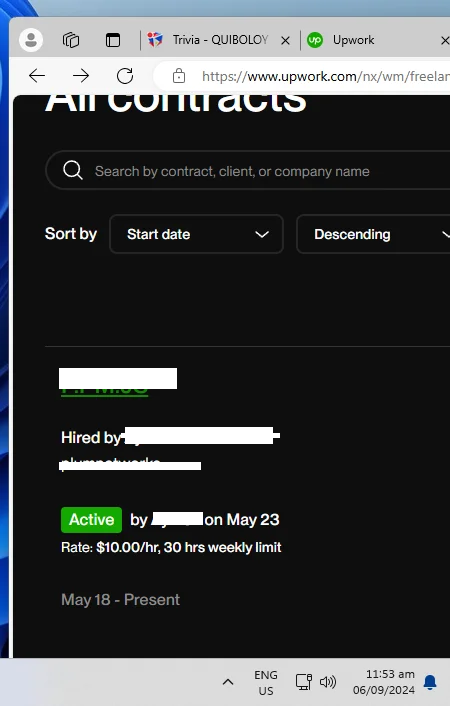The height and width of the screenshot is (706, 450).
Task: Switch to the Trivia - QUIBOLOY tab
Action: (212, 40)
